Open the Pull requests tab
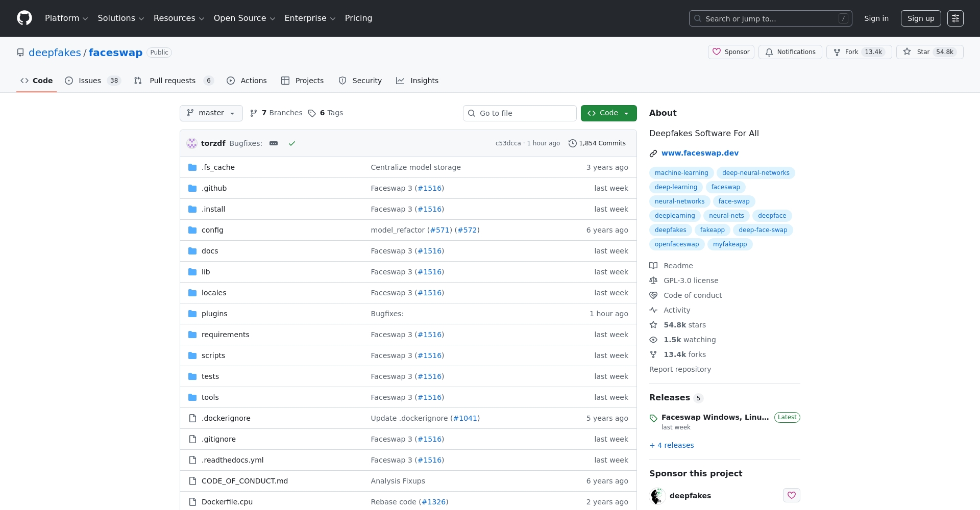This screenshot has height=510, width=980. click(173, 81)
